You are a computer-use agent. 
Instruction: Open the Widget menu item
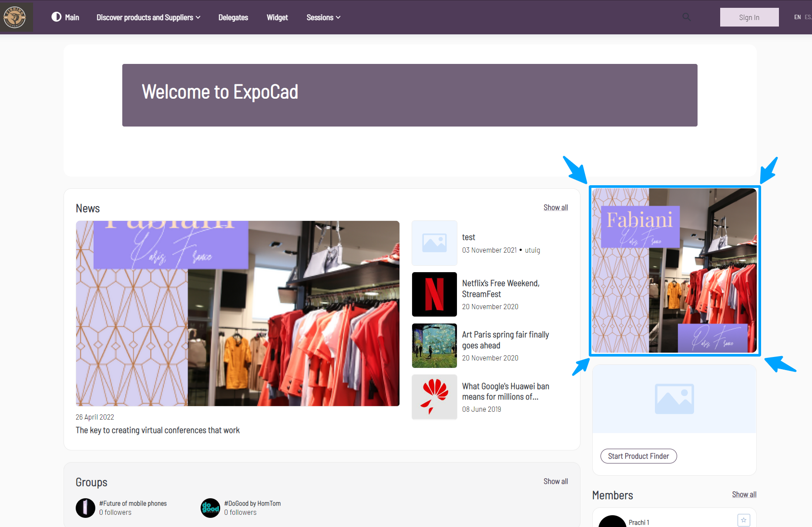coord(277,17)
